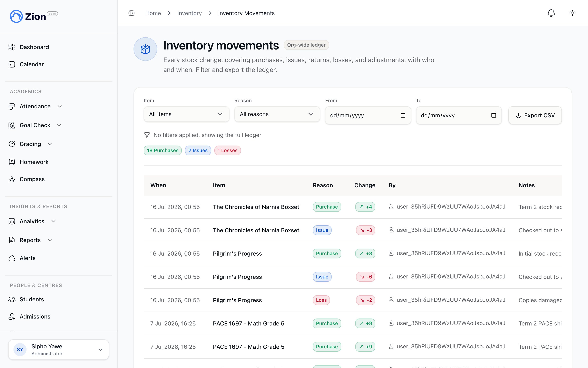Viewport: 588px width, 368px height.
Task: Click the Grading badge-check icon
Action: (12, 144)
